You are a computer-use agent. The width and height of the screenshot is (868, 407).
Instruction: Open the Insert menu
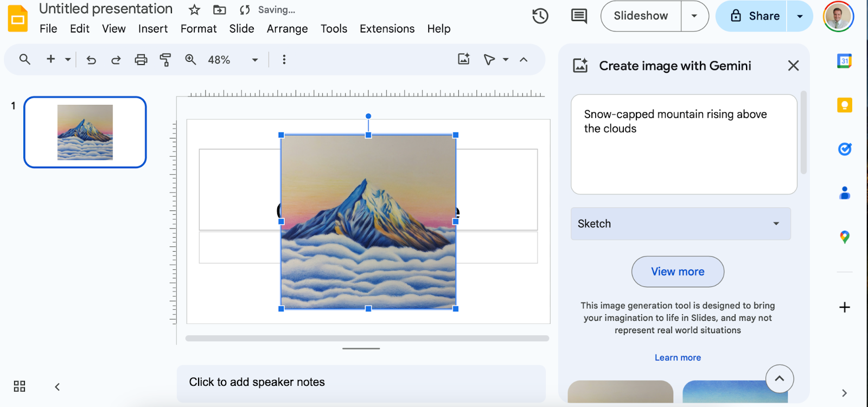click(152, 29)
